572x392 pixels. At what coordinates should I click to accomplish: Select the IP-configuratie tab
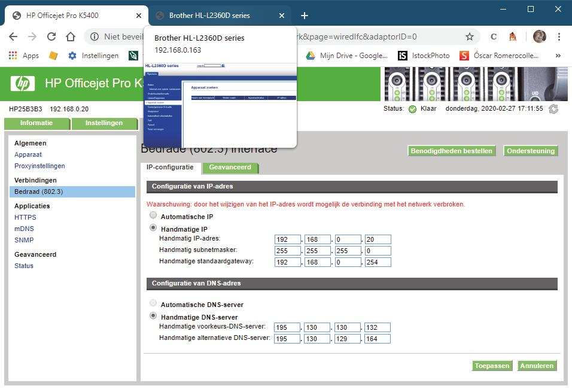[170, 167]
